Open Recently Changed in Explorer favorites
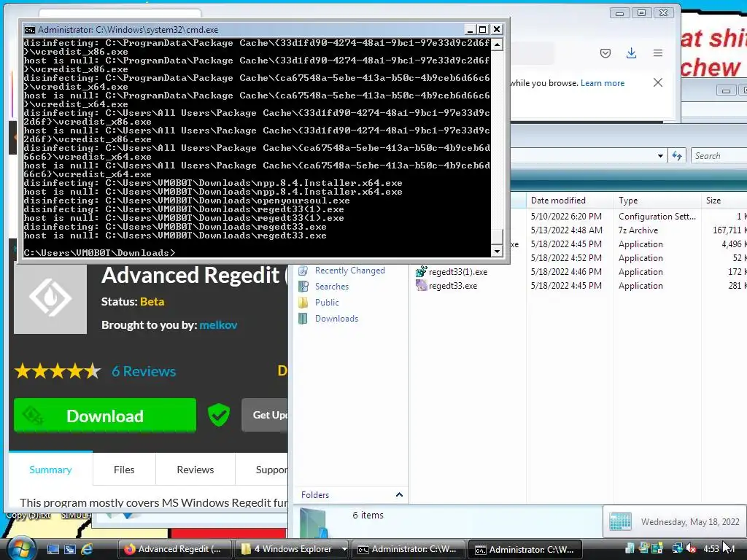The height and width of the screenshot is (560, 747). pos(349,271)
